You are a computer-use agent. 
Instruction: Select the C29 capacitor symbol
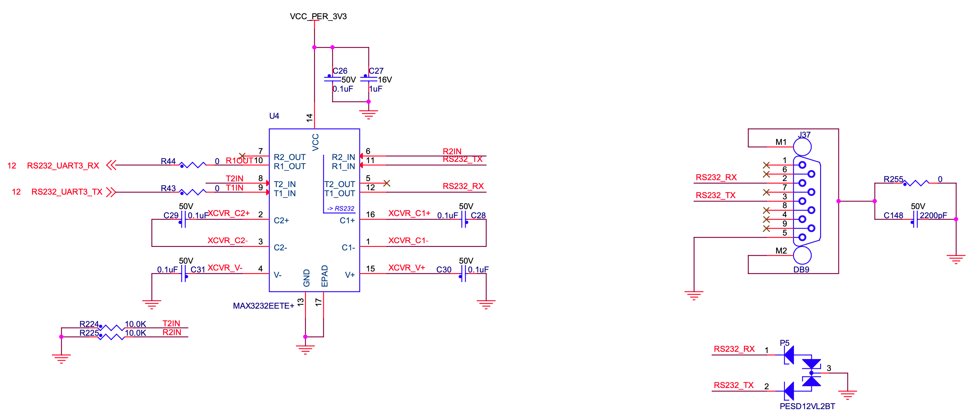pyautogui.click(x=183, y=220)
